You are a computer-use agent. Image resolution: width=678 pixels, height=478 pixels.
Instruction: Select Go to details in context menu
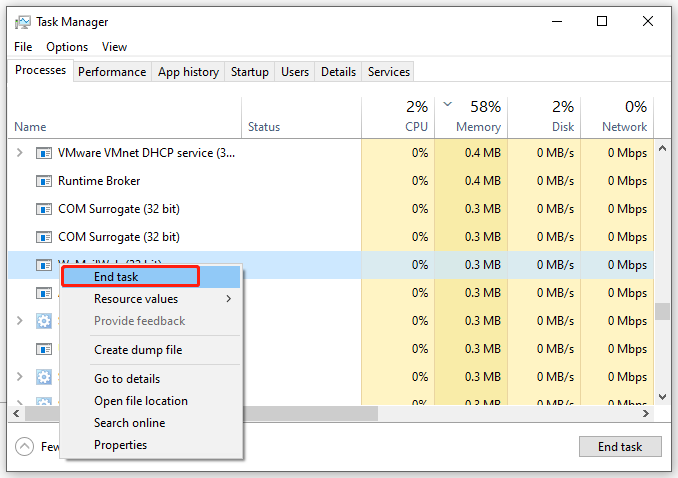tap(127, 379)
